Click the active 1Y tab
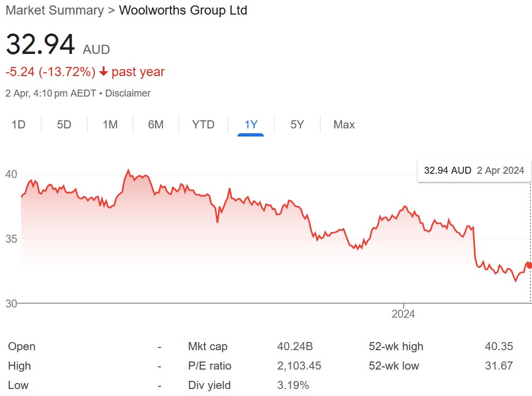This screenshot has width=532, height=396. click(251, 125)
